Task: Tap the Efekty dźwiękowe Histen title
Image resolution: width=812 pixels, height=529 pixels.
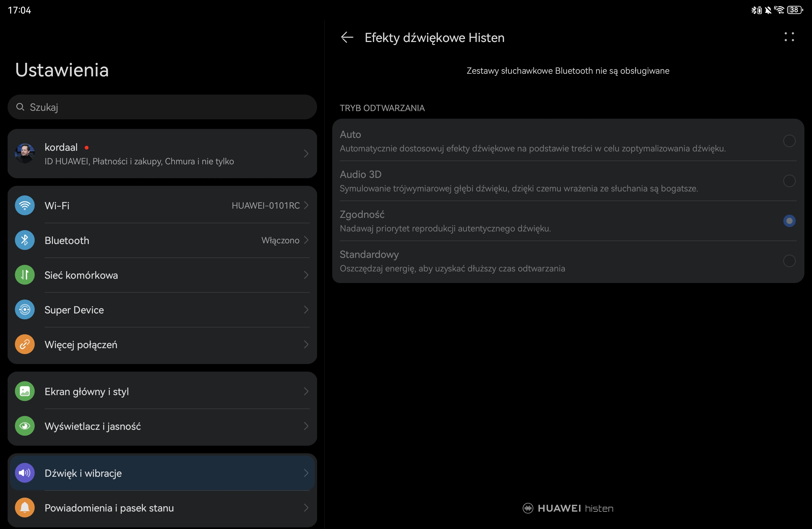Action: (x=434, y=38)
